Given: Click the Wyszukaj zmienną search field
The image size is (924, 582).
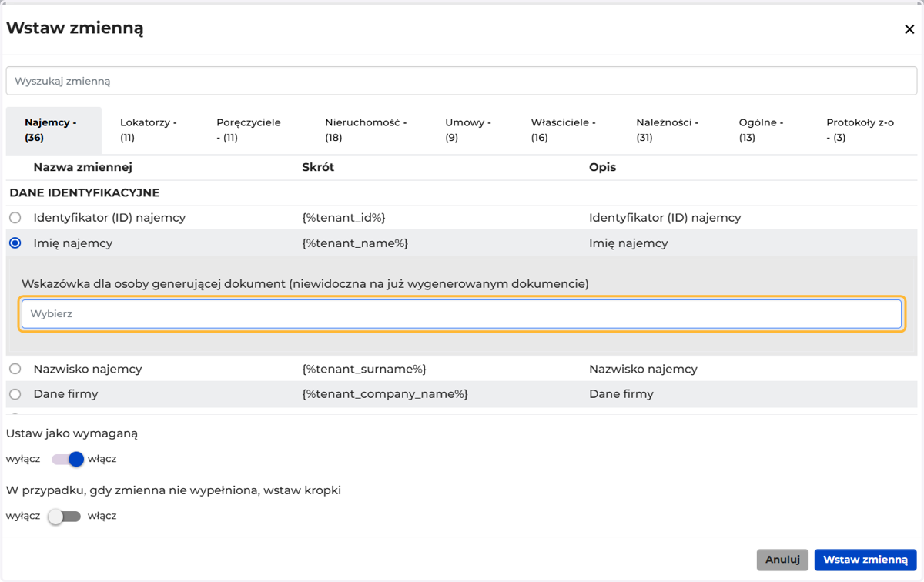Looking at the screenshot, I should point(461,81).
